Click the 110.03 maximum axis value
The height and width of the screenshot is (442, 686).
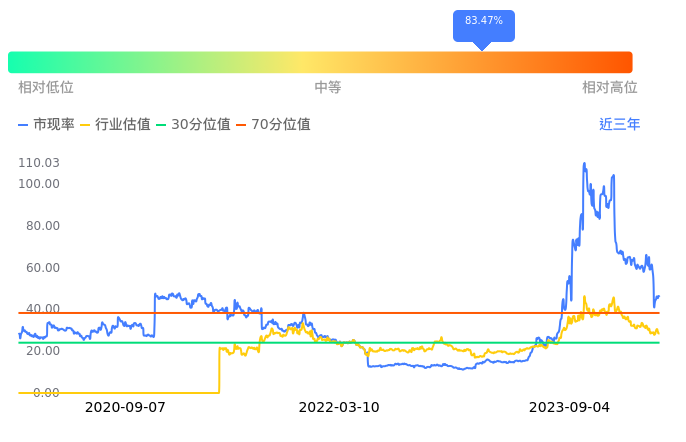coord(39,163)
